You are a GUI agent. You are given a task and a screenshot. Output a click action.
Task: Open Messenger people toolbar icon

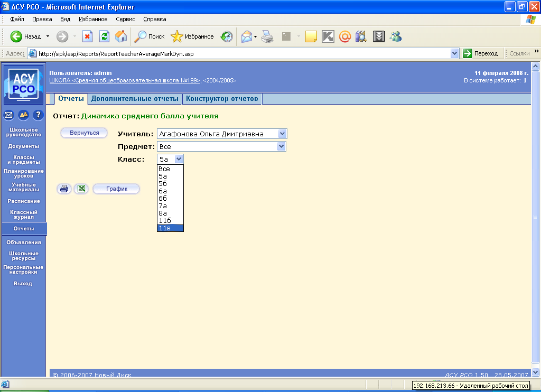point(396,36)
